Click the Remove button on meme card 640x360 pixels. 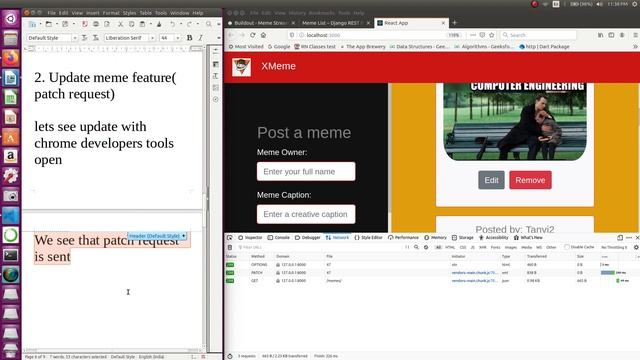[530, 180]
